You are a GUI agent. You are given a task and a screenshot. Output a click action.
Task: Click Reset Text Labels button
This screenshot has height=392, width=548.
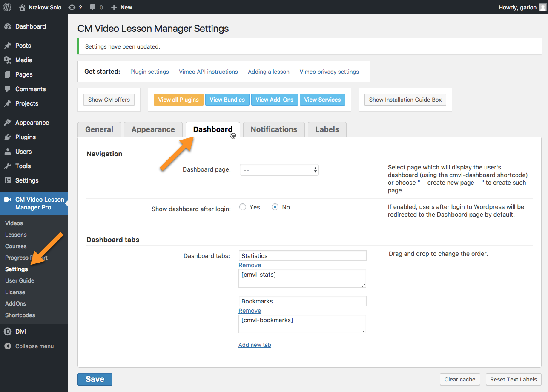point(514,379)
